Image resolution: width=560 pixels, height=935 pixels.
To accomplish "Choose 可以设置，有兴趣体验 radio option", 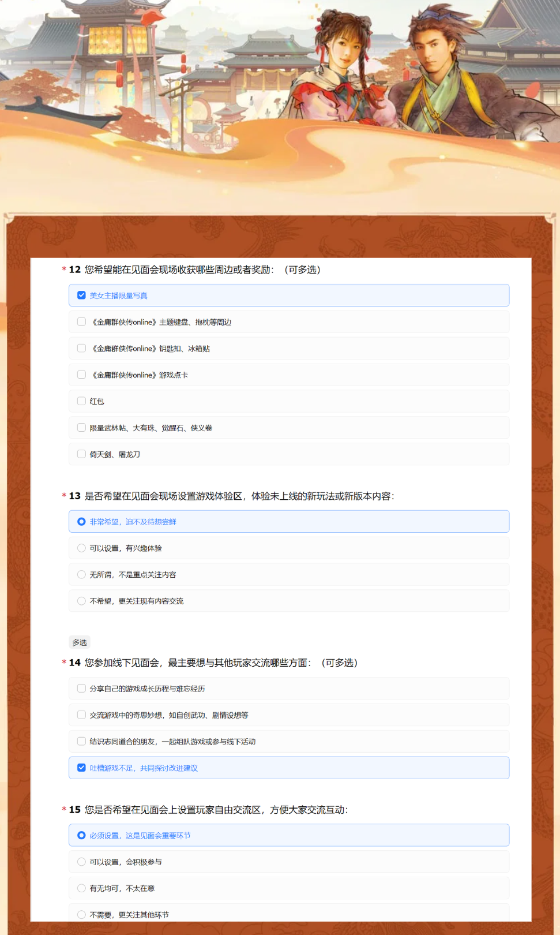I will (289, 548).
